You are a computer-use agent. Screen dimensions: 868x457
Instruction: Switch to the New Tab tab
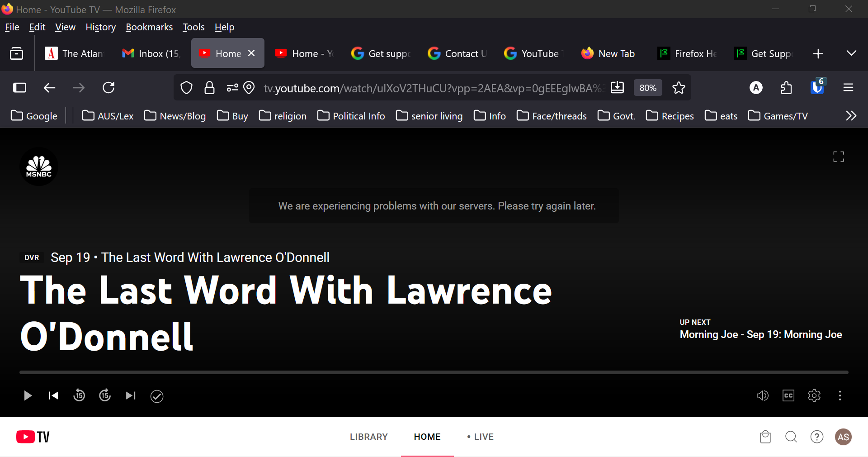[610, 54]
